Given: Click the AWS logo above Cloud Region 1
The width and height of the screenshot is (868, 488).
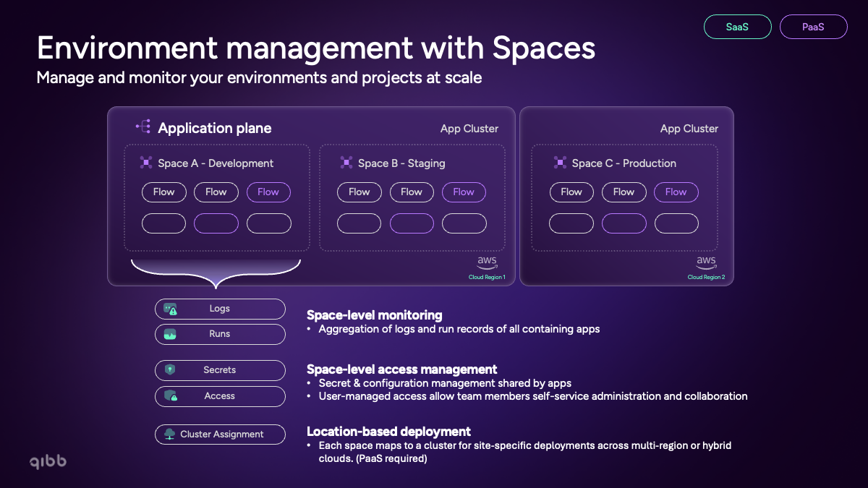Looking at the screenshot, I should point(487,262).
